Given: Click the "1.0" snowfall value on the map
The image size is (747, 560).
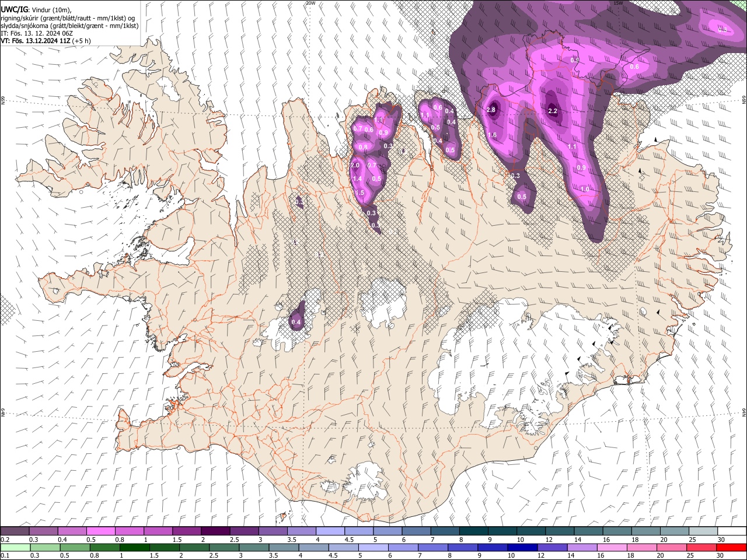Looking at the screenshot, I should click(585, 190).
